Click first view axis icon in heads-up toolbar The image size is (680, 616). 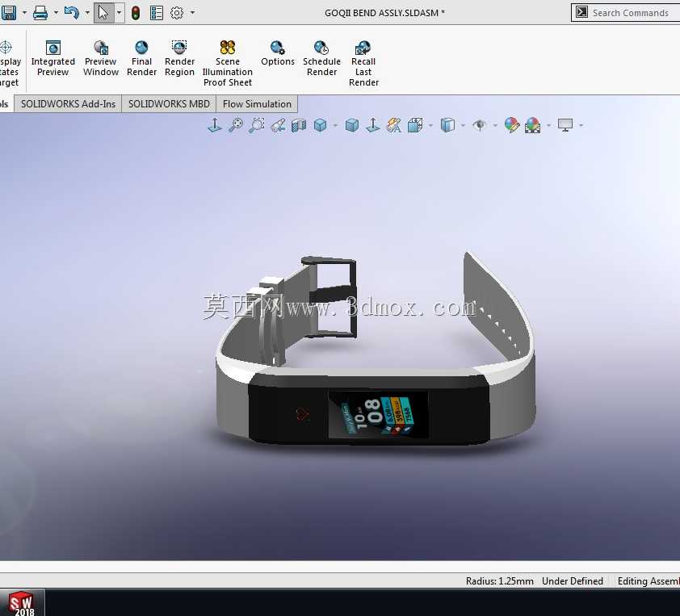point(215,125)
